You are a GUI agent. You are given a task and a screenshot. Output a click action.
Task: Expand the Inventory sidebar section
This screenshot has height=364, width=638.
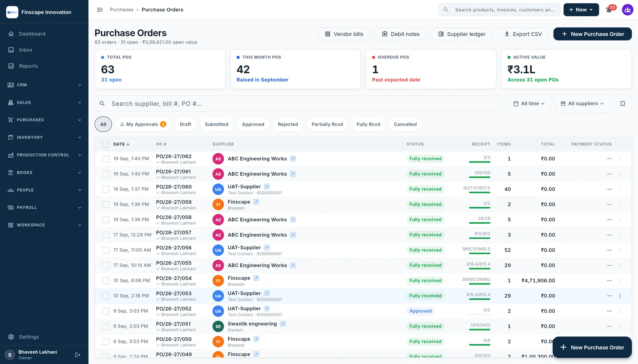pyautogui.click(x=44, y=137)
